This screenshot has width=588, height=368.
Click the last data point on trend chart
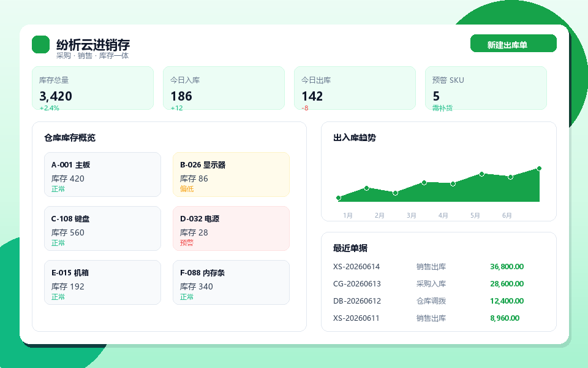pos(539,169)
